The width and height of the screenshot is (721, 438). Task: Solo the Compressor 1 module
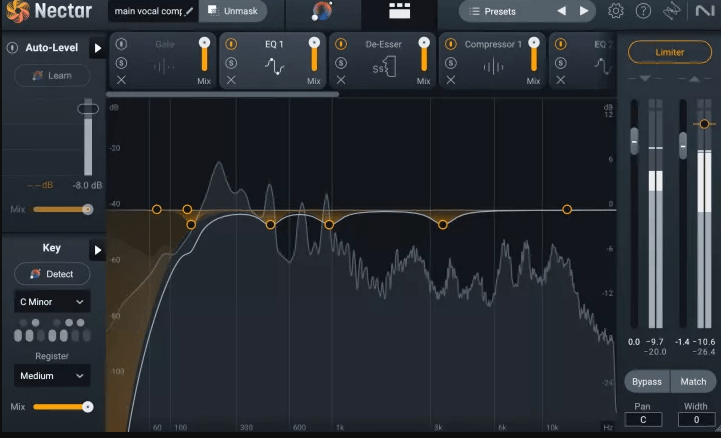click(449, 62)
